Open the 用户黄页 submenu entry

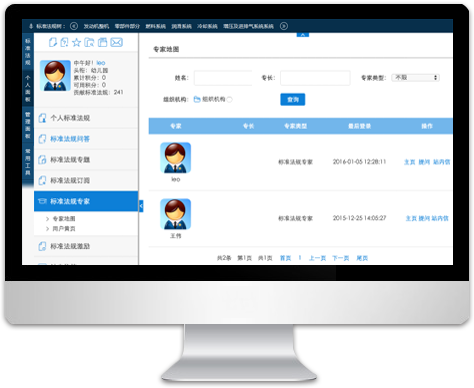[64, 229]
